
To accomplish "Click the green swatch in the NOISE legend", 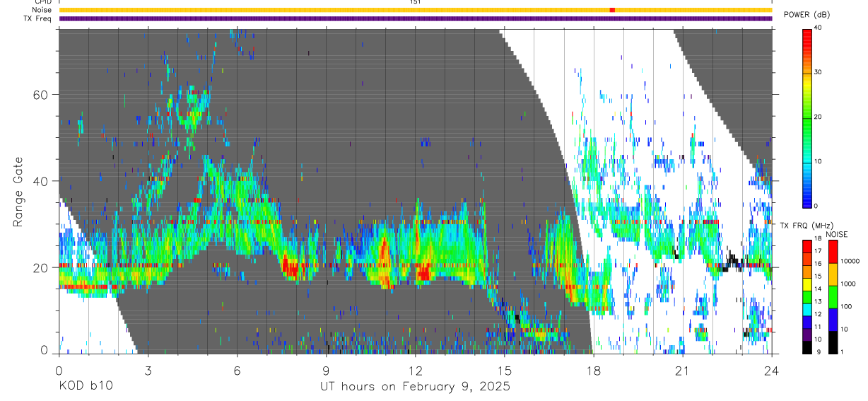I will [x=833, y=296].
